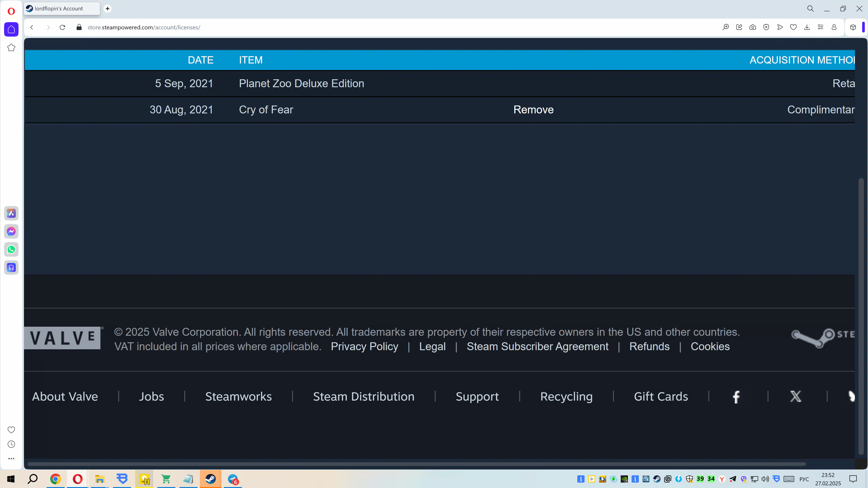Go back to previous page

point(32,27)
